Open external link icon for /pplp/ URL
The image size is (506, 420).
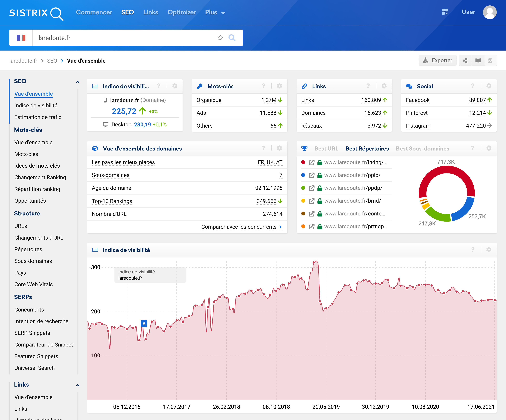coord(312,175)
